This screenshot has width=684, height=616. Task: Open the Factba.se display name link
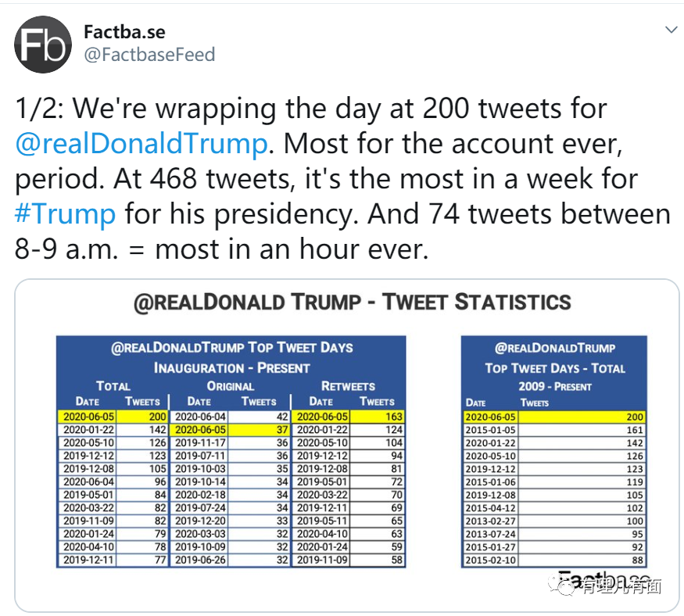point(124,32)
